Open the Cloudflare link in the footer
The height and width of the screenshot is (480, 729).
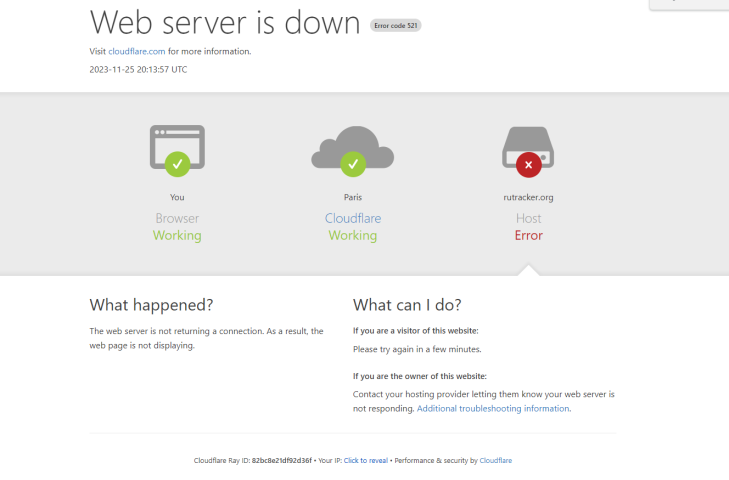pyautogui.click(x=496, y=460)
